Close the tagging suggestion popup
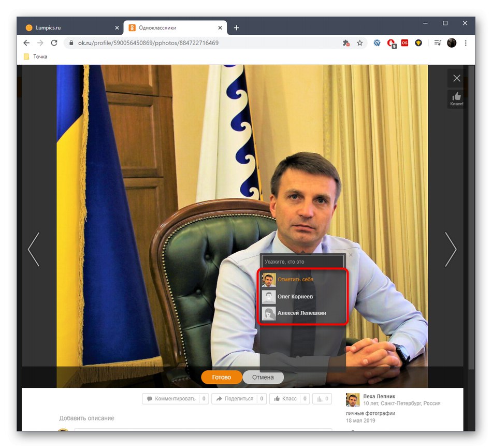The image size is (492, 448). pyautogui.click(x=350, y=255)
